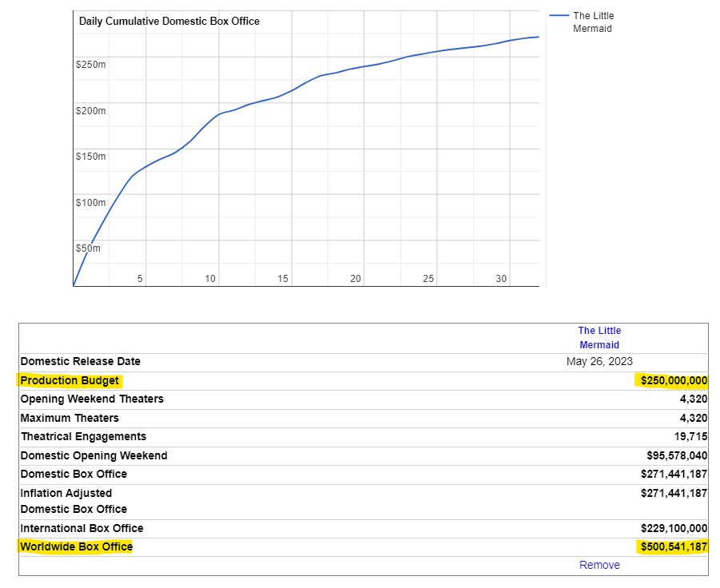Click the highlighted $500,541,187 worldwide value

click(674, 547)
